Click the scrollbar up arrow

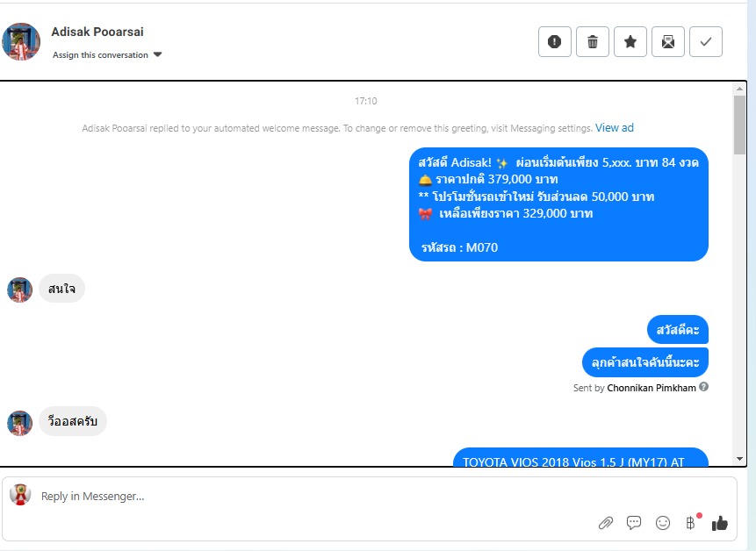(739, 89)
